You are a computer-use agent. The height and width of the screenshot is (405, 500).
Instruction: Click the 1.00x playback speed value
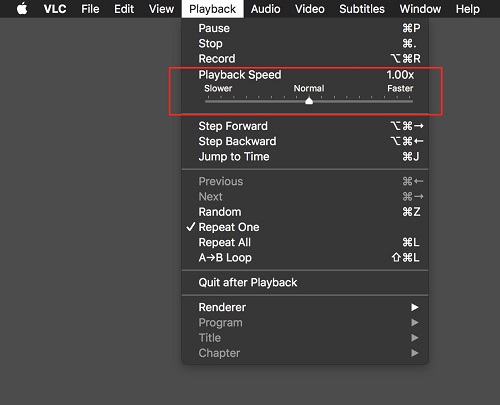click(400, 75)
